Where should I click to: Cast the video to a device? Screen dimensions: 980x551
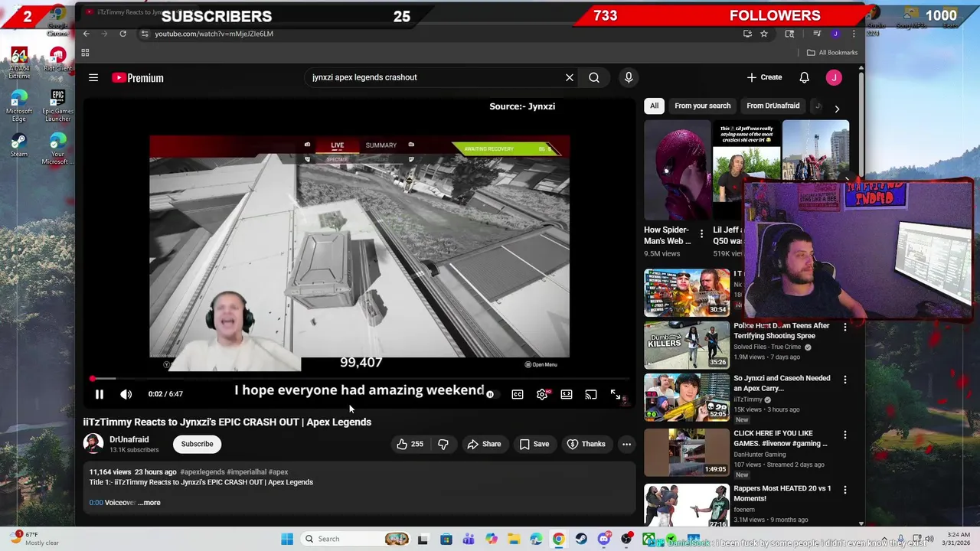tap(591, 394)
